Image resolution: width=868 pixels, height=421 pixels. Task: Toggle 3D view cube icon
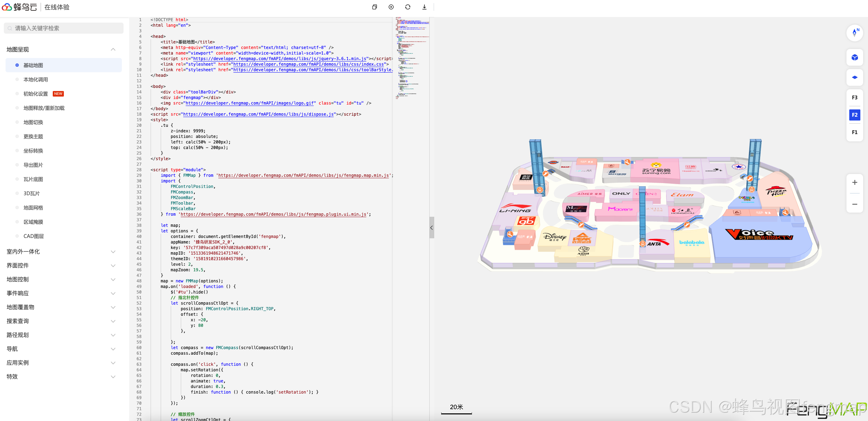click(854, 57)
